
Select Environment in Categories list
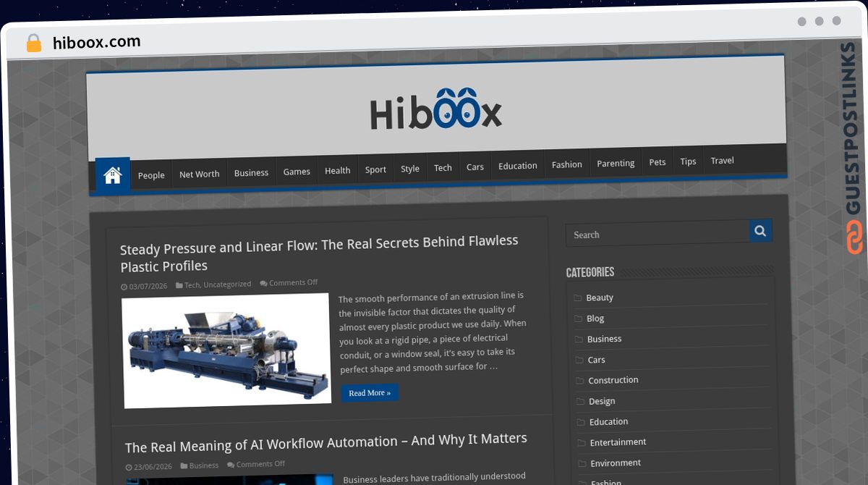click(616, 463)
